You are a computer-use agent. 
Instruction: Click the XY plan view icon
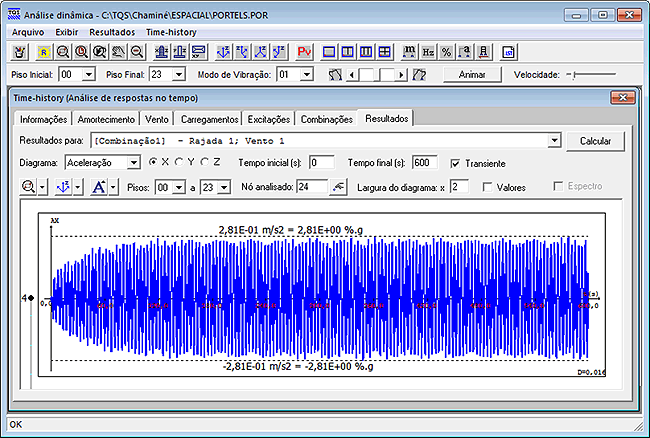[199, 52]
